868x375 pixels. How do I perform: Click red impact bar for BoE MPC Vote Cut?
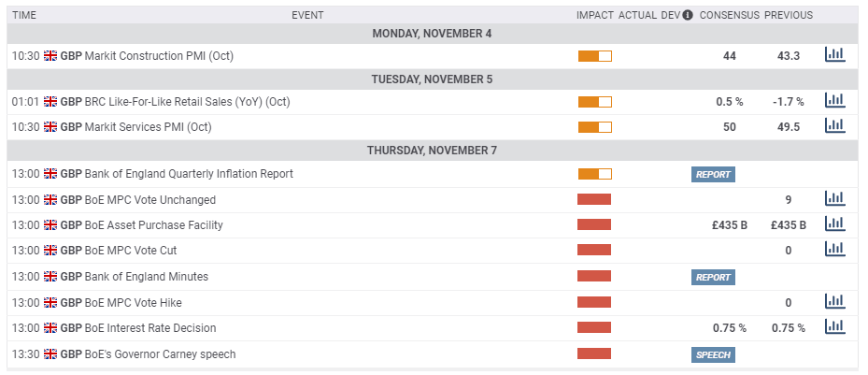(594, 251)
